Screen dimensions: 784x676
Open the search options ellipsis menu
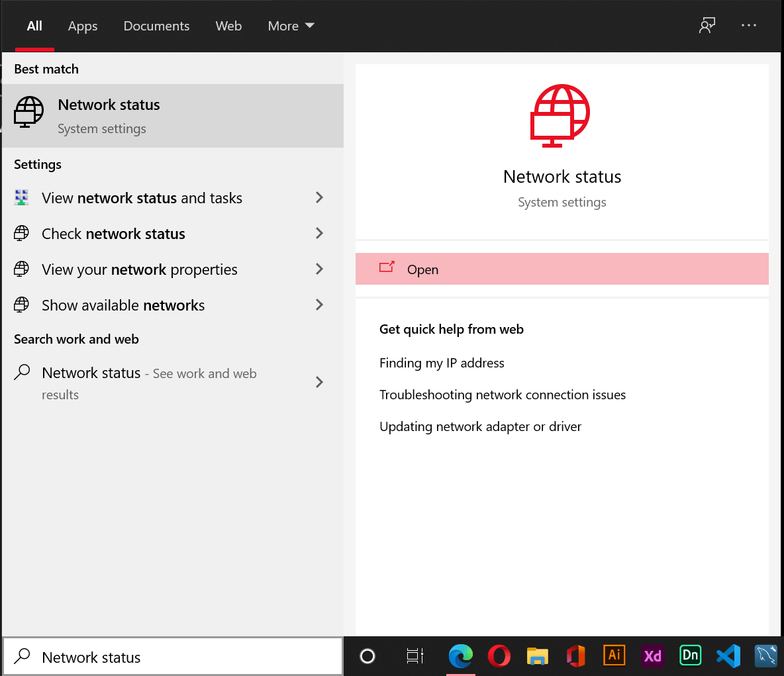point(749,25)
